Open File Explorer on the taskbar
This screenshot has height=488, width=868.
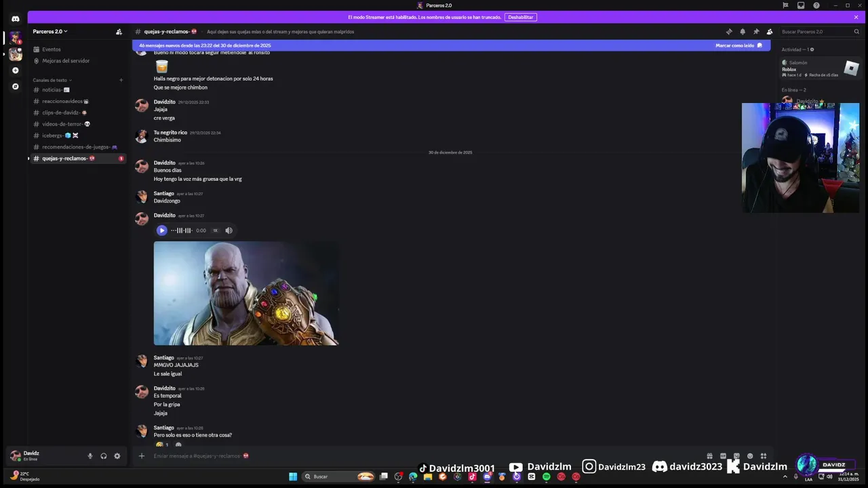pos(428,476)
